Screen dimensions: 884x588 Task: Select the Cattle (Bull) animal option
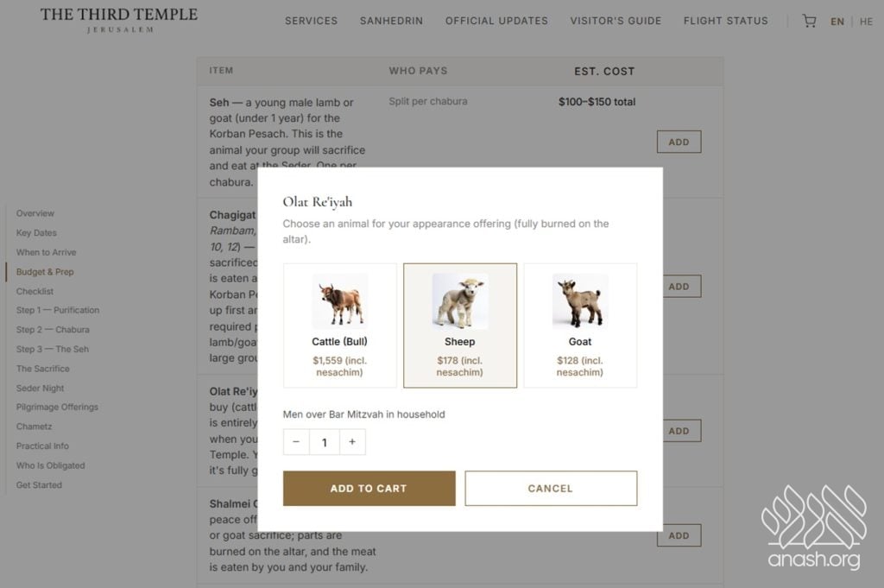340,326
